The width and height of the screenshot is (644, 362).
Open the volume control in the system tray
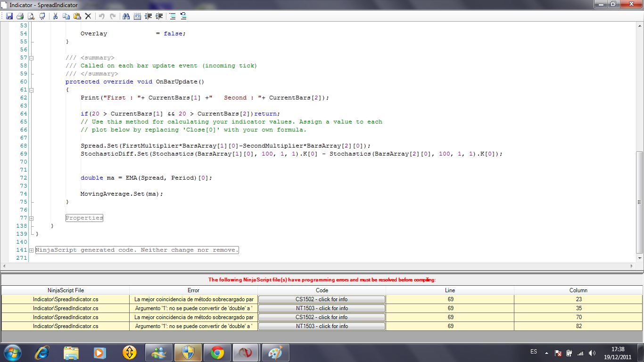592,353
